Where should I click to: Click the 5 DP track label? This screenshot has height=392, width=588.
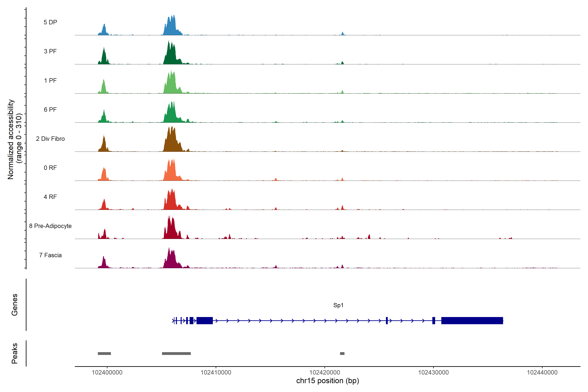(50, 22)
